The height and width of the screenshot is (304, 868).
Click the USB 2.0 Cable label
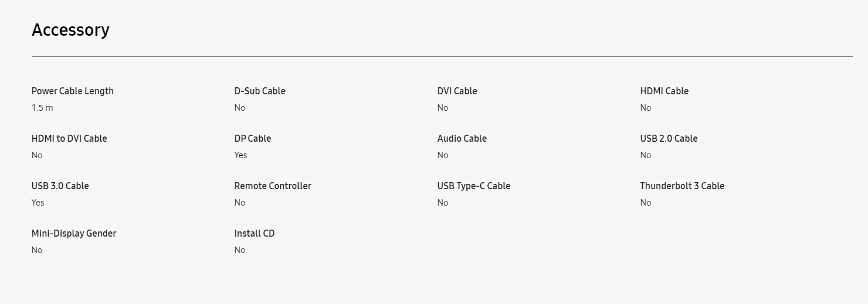669,138
